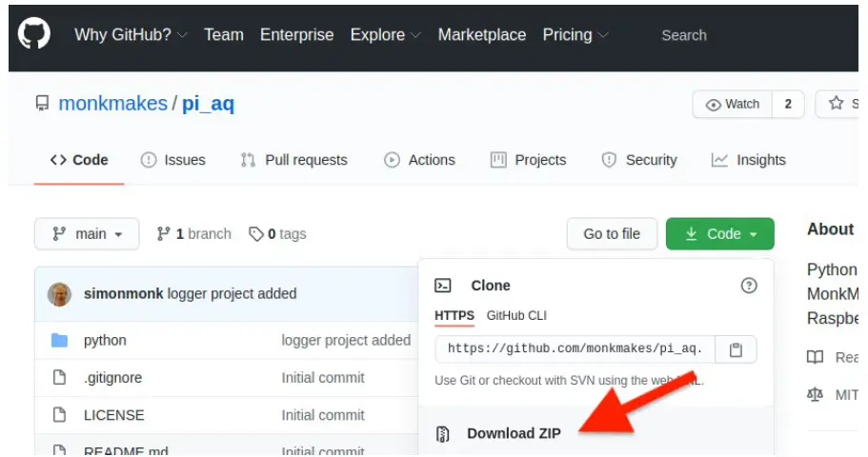View the watchers count of 2
This screenshot has width=868, height=457.
point(788,104)
